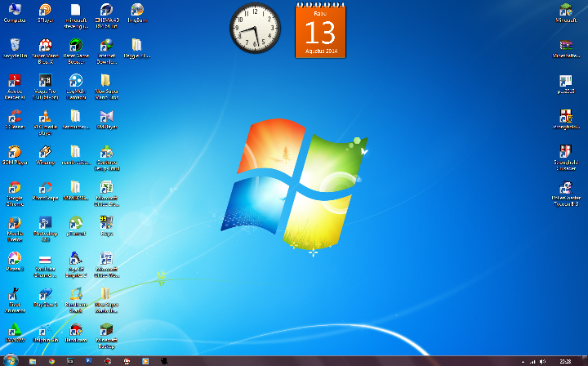Open the YouTube Channel shortcut
Viewport: 588px width, 366px height.
tap(46, 266)
